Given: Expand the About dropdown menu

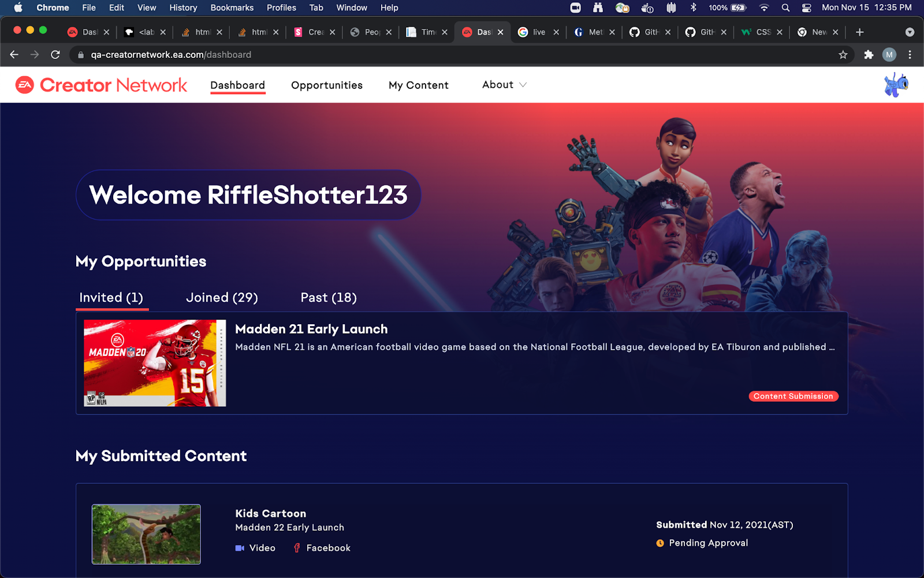Looking at the screenshot, I should pos(504,84).
